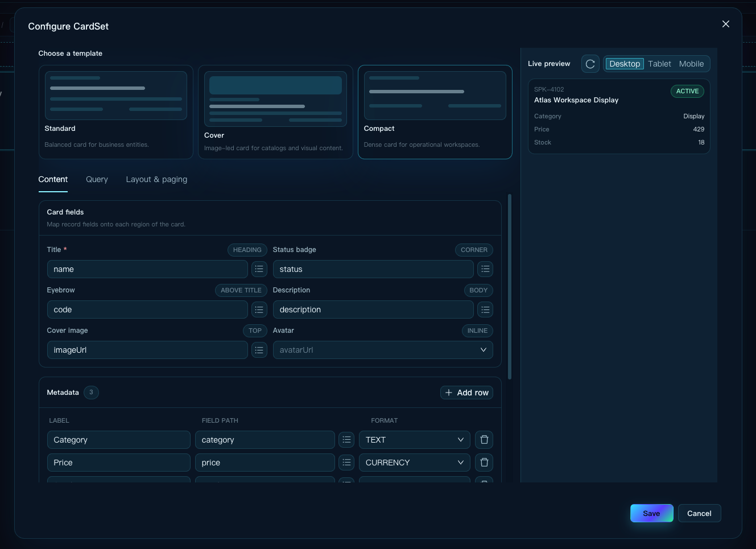Open the TEXT format dropdown

pyautogui.click(x=415, y=440)
